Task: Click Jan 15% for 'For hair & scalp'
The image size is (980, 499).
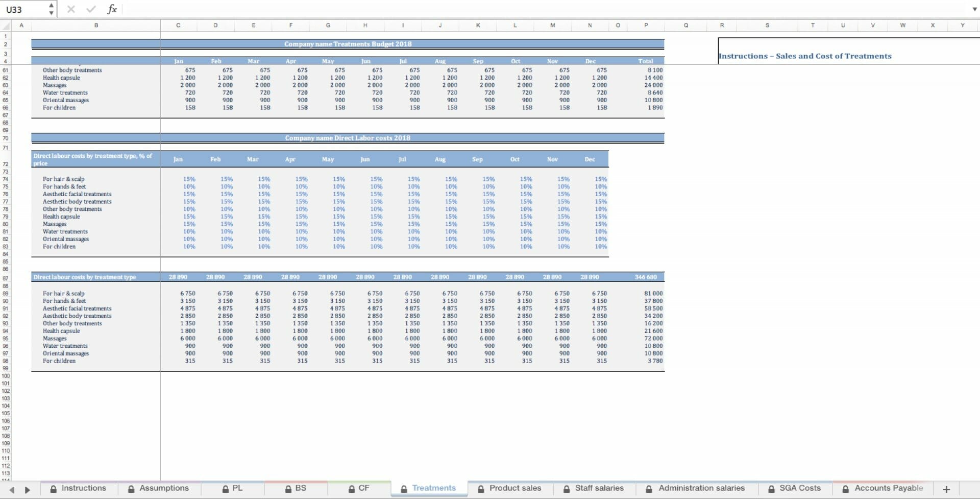Action: pyautogui.click(x=189, y=179)
